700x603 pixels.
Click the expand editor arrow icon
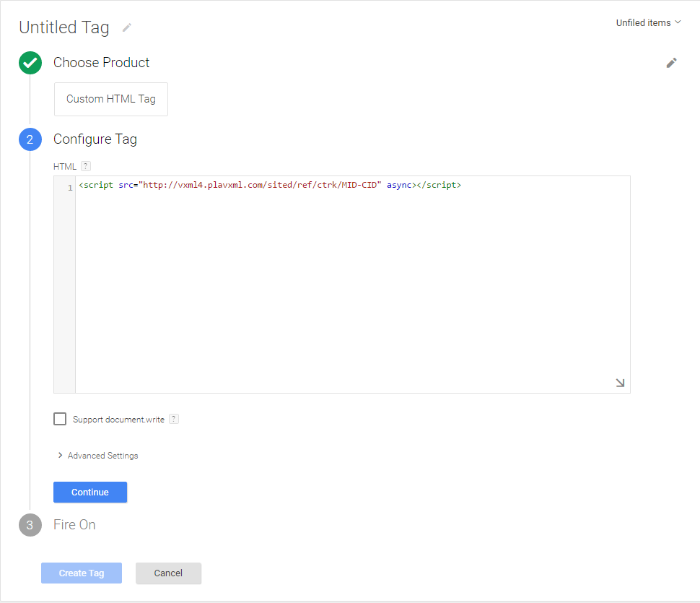(620, 383)
